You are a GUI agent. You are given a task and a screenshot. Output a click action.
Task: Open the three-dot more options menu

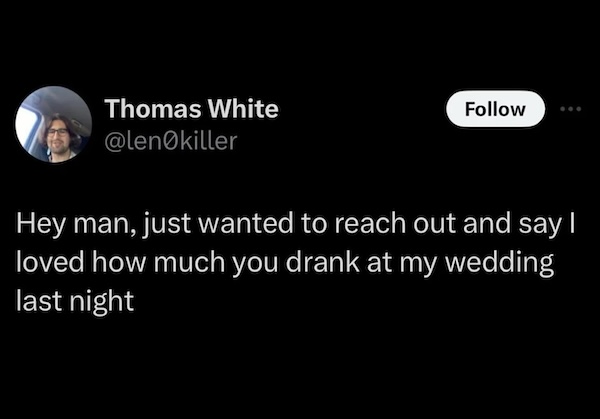(570, 109)
